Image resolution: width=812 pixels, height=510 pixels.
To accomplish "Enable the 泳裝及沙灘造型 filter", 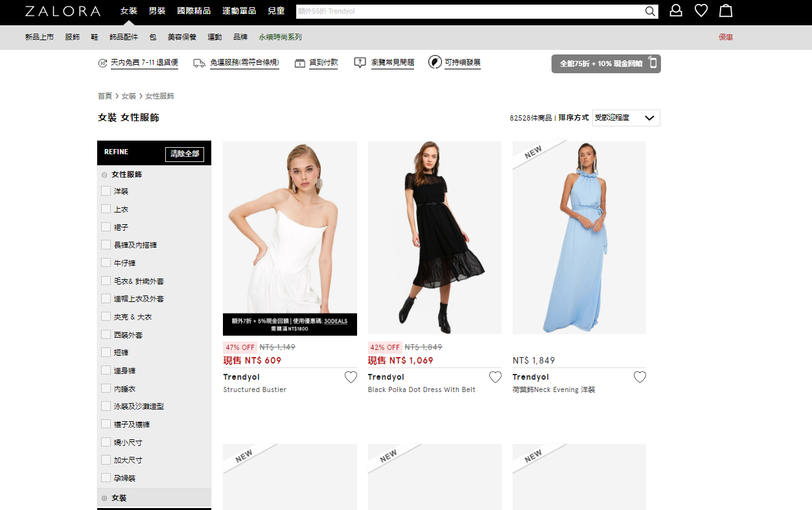I will pyautogui.click(x=106, y=406).
